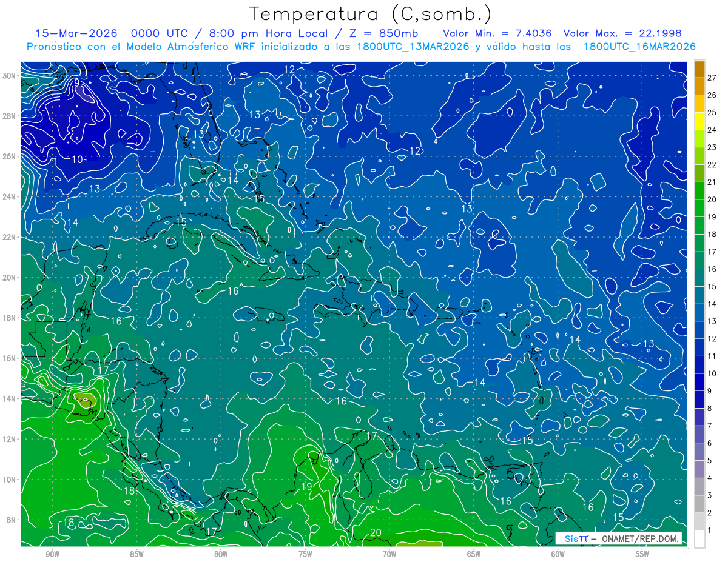The image size is (728, 562).
Task: Click color bar legend value 26
Action: [x=712, y=95]
